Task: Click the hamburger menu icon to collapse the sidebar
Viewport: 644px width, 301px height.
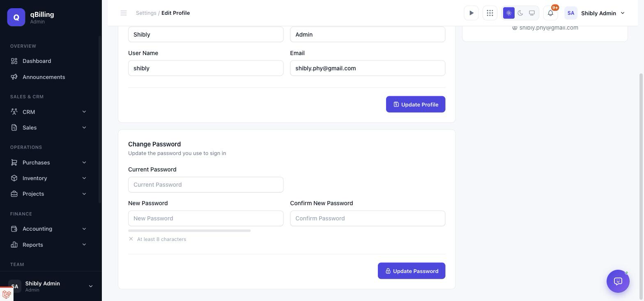Action: pos(123,13)
